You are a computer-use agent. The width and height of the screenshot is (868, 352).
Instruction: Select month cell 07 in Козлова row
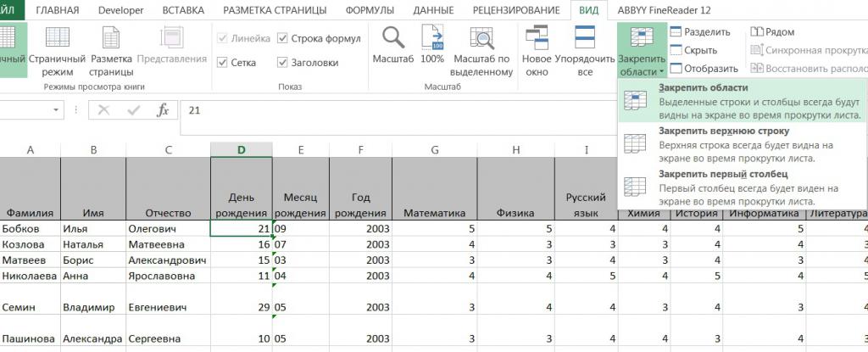pos(301,244)
